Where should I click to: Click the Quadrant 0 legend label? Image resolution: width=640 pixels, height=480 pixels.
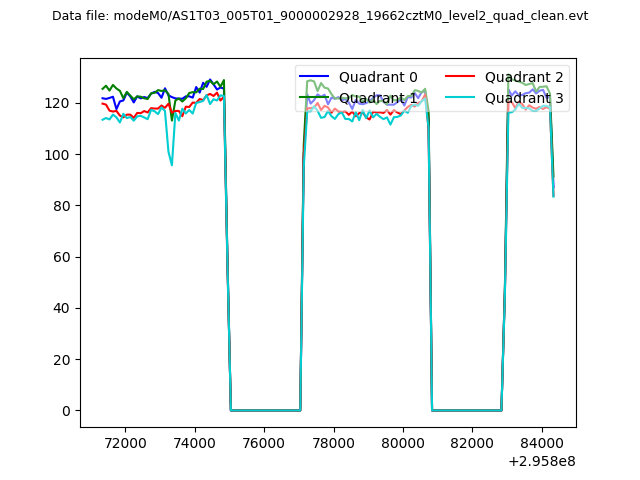tap(378, 77)
